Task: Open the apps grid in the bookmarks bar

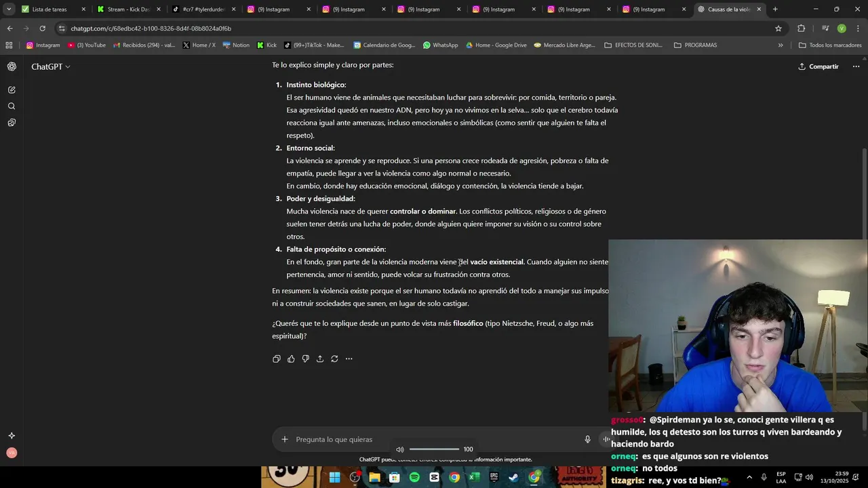Action: click(9, 45)
